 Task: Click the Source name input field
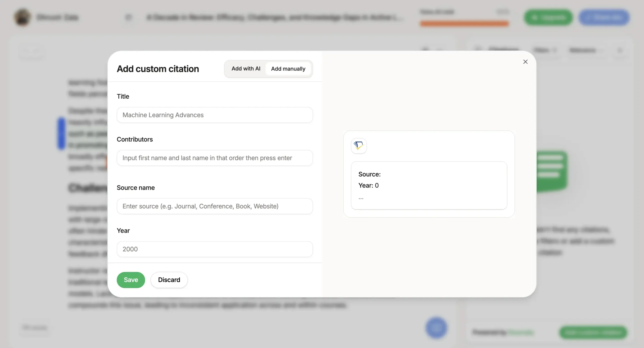[215, 206]
